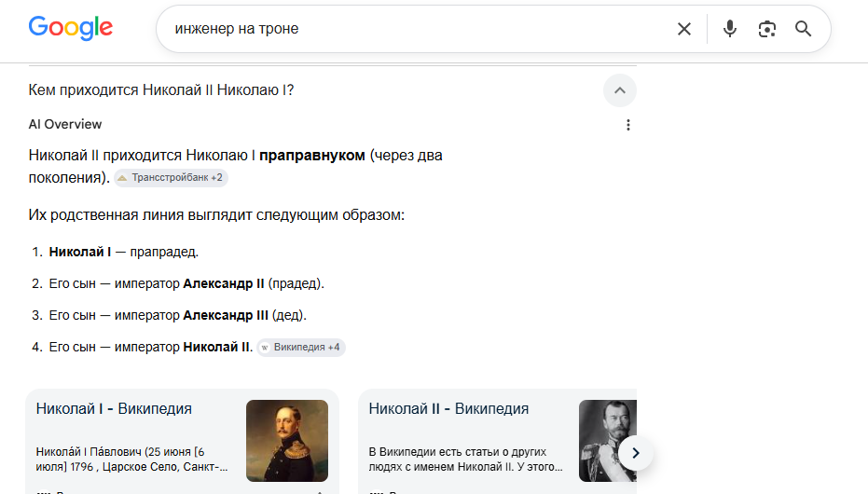The width and height of the screenshot is (868, 494).
Task: Click the bold word 'праправнуком'
Action: pyautogui.click(x=312, y=155)
